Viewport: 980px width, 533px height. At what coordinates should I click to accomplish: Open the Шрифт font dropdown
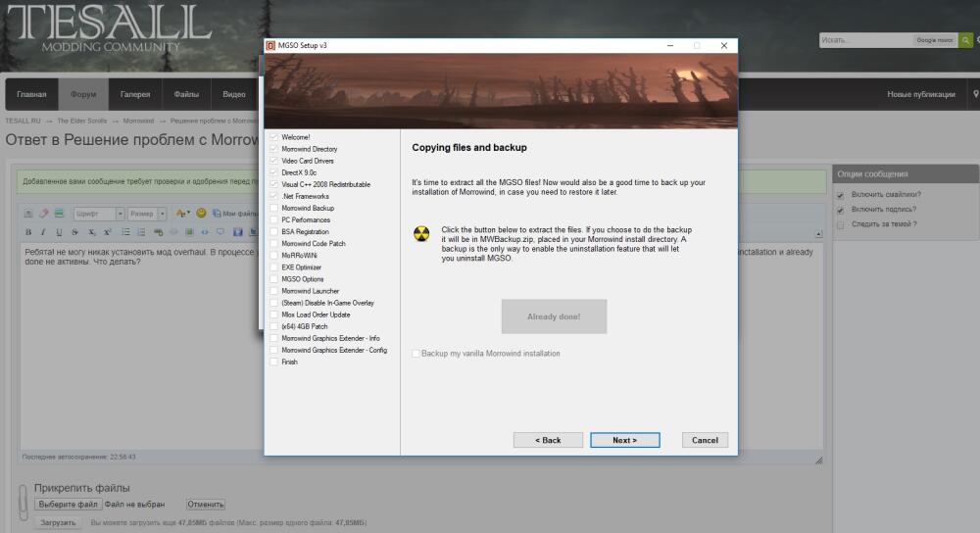99,214
